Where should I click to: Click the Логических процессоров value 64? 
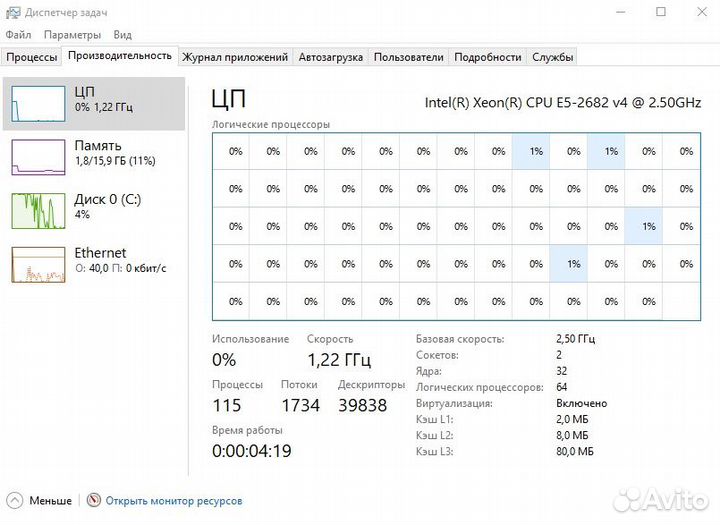562,387
